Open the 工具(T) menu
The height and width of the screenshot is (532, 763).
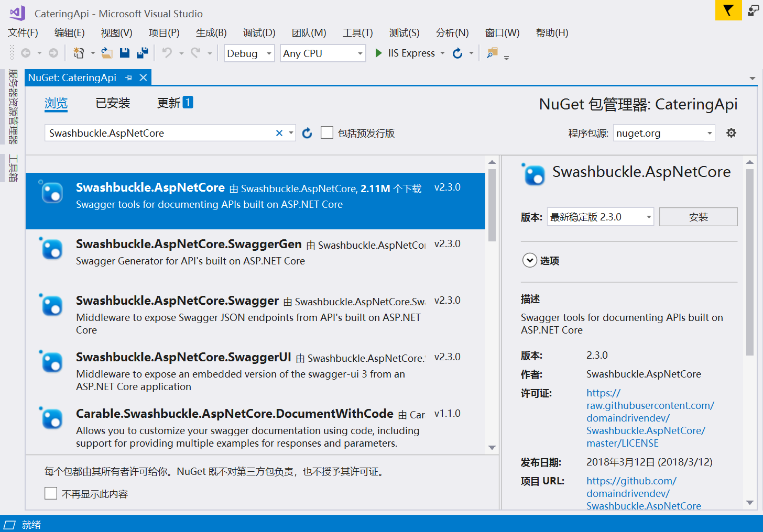(x=358, y=32)
